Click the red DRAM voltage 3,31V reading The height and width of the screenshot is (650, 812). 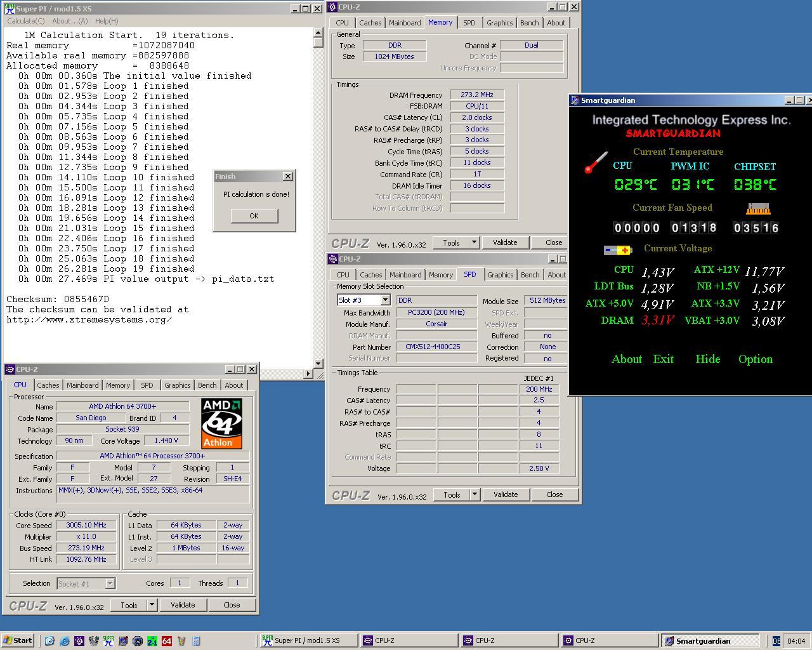tap(657, 321)
